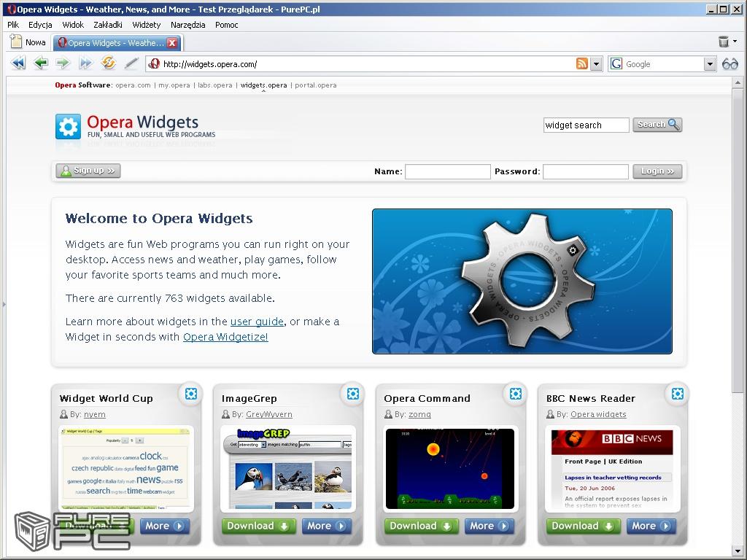
Task: Click the vertical scrollbar up arrow
Action: tap(738, 82)
